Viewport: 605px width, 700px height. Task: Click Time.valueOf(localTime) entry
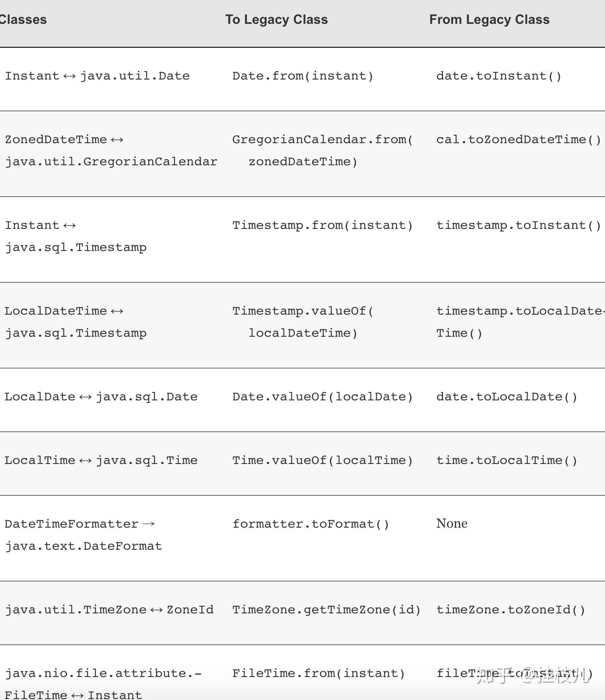(323, 460)
